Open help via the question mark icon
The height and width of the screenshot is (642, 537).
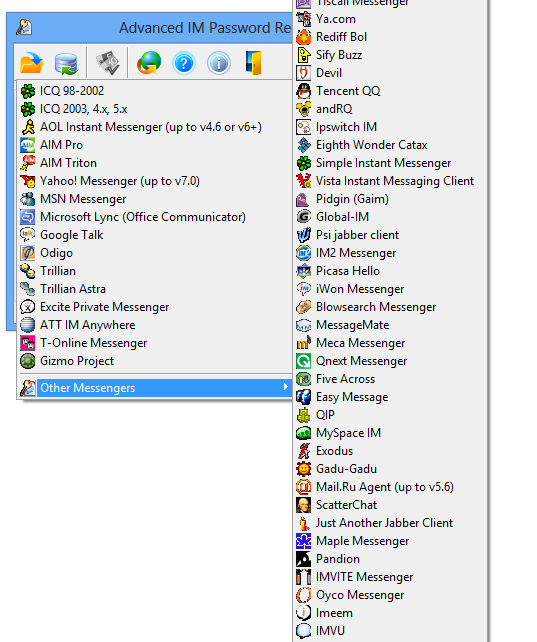(x=184, y=63)
